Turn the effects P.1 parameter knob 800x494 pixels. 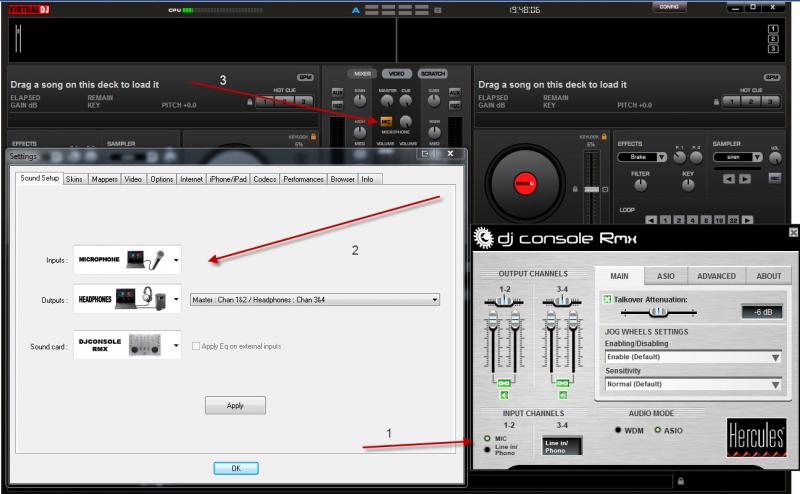[679, 158]
